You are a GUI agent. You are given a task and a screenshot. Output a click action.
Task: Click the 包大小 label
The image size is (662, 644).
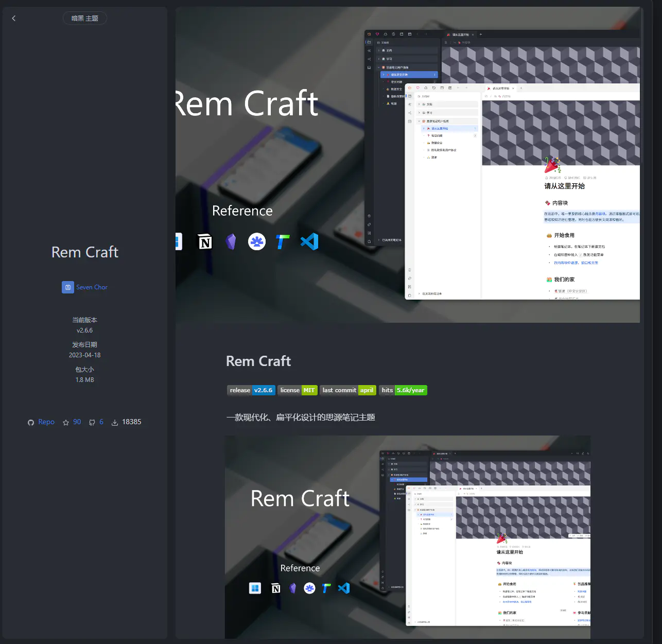(85, 370)
